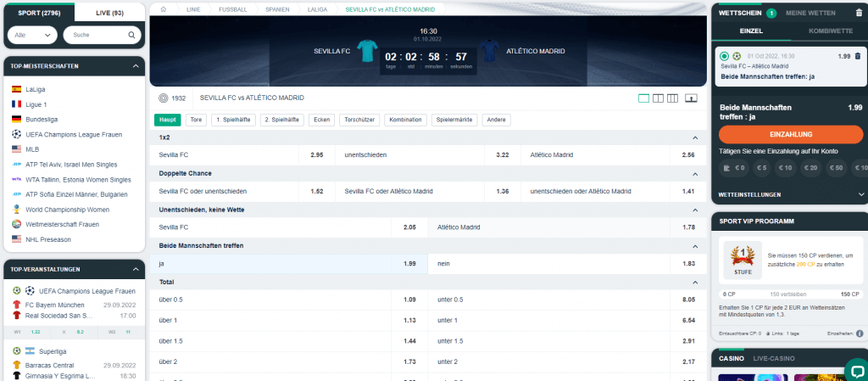Select the three-column layout icon

(672, 98)
